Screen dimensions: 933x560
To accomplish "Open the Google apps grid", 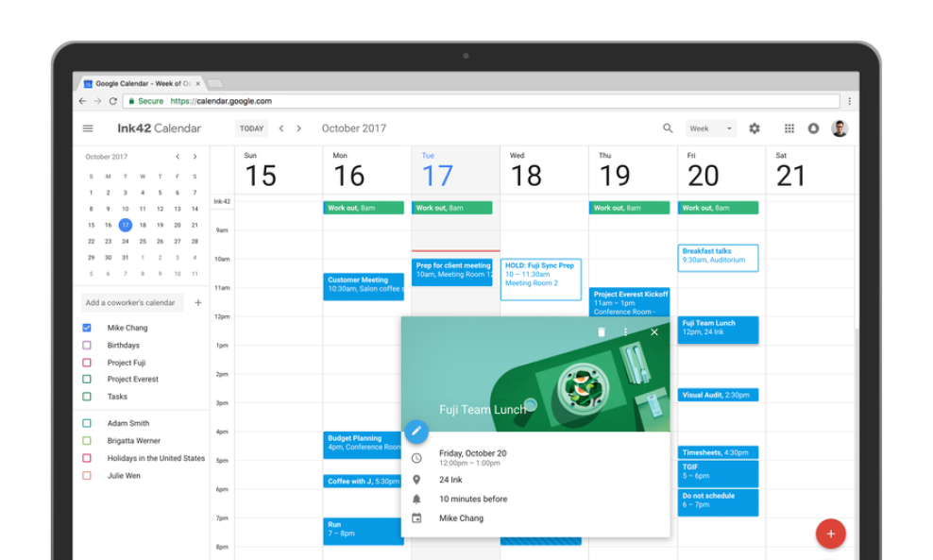I will coord(789,128).
